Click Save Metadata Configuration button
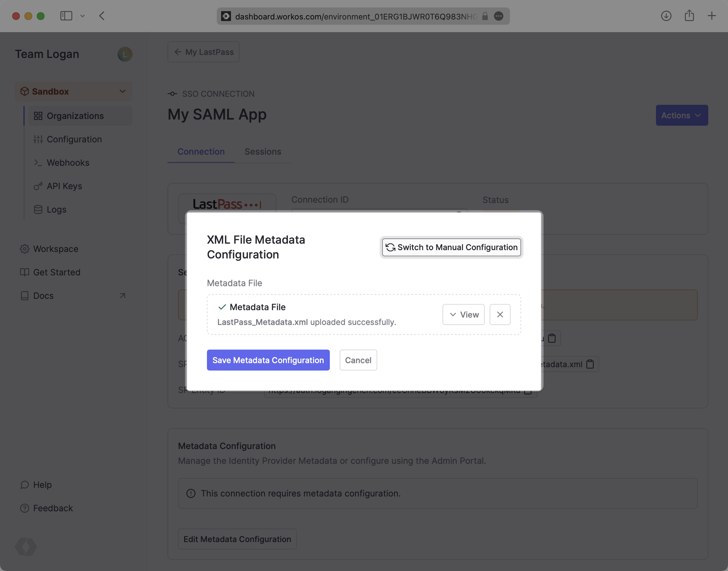 [x=268, y=360]
